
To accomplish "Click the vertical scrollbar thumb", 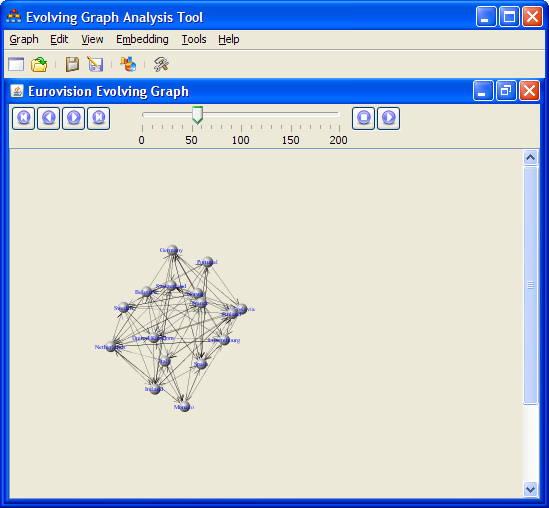I will pyautogui.click(x=530, y=285).
